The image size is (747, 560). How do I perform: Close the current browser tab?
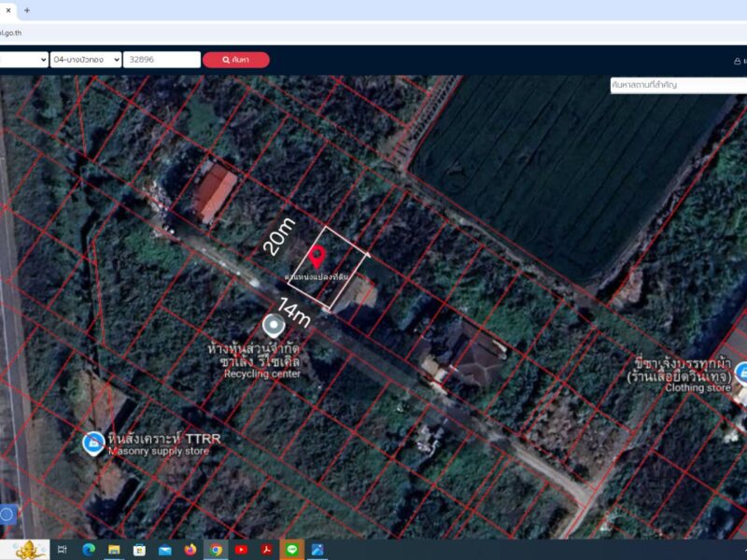8,10
